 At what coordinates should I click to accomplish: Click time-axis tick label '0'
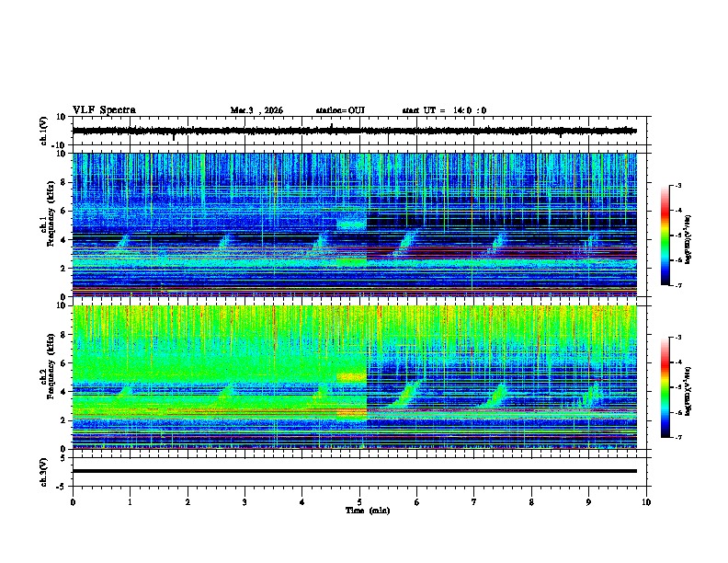click(73, 502)
